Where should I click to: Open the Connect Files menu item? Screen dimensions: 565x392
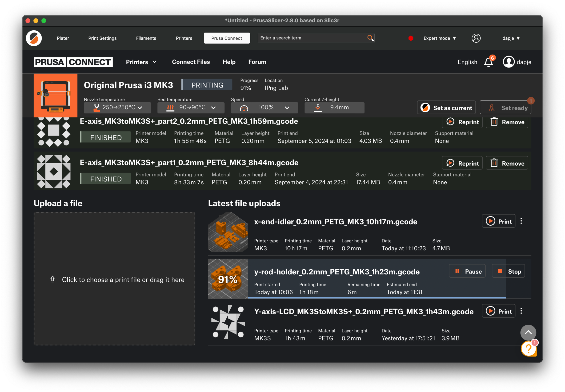191,62
